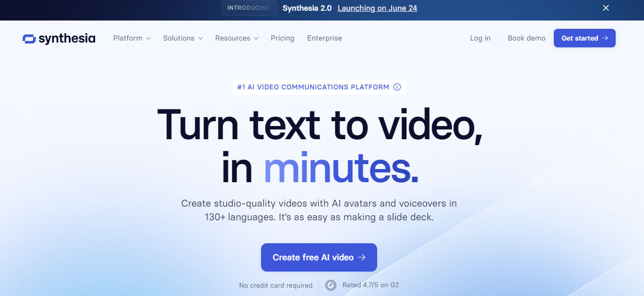The image size is (644, 296).
Task: Open the Resources dropdown
Action: pos(237,38)
